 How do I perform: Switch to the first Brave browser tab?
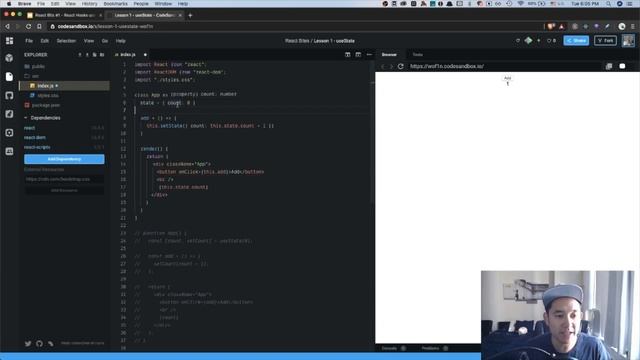(x=64, y=15)
